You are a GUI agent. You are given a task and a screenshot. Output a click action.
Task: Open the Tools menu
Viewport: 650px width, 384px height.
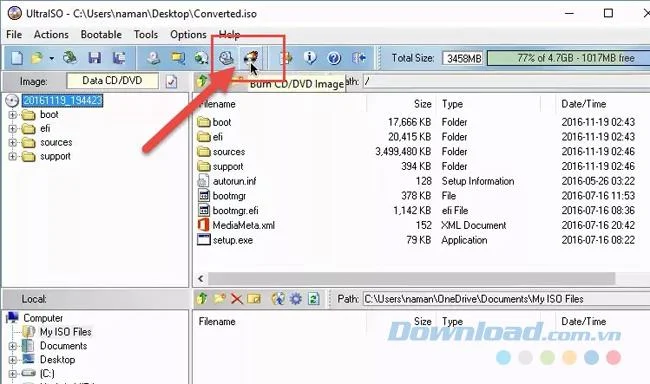click(x=146, y=34)
